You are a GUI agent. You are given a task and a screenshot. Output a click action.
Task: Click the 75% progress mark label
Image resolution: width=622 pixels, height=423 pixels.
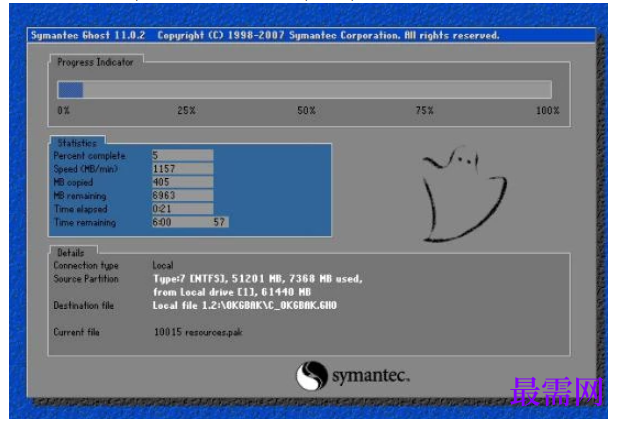coord(424,110)
